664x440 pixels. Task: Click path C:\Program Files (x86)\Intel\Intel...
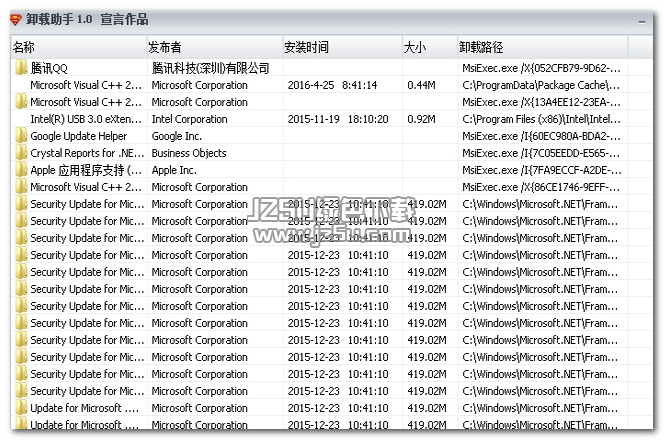click(542, 119)
